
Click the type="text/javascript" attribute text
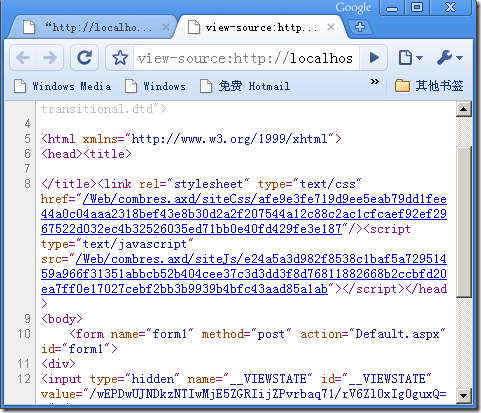pos(117,244)
